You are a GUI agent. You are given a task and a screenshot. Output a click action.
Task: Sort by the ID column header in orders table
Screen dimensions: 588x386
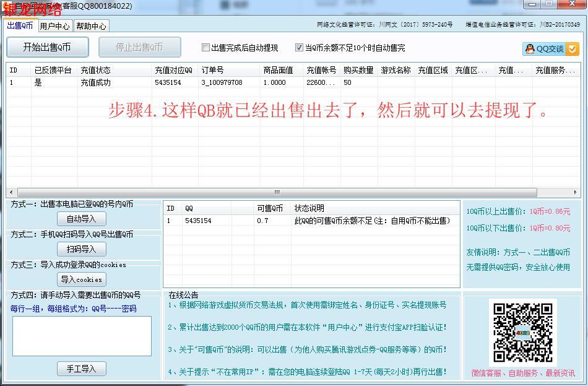tap(19, 70)
